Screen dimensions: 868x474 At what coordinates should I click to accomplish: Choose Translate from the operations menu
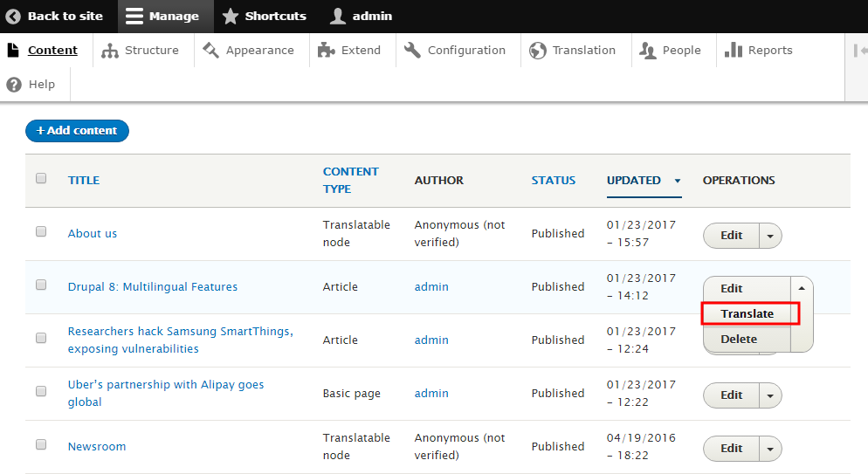(747, 313)
